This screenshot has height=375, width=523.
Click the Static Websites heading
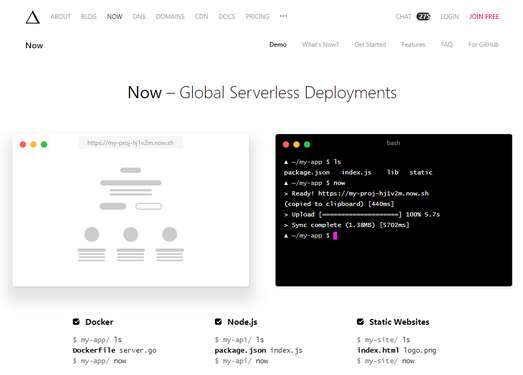(399, 322)
